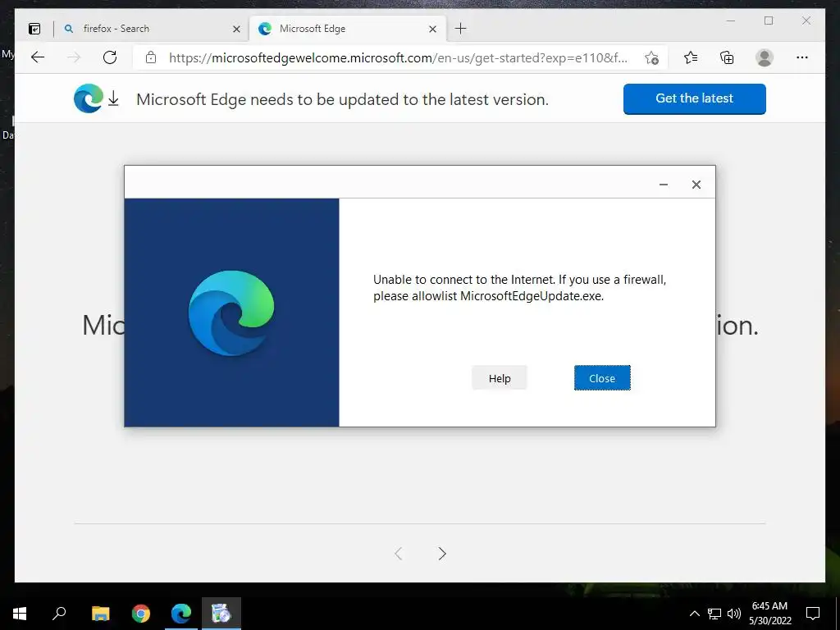This screenshot has height=630, width=840.
Task: Go to next slide arrow
Action: coord(442,554)
